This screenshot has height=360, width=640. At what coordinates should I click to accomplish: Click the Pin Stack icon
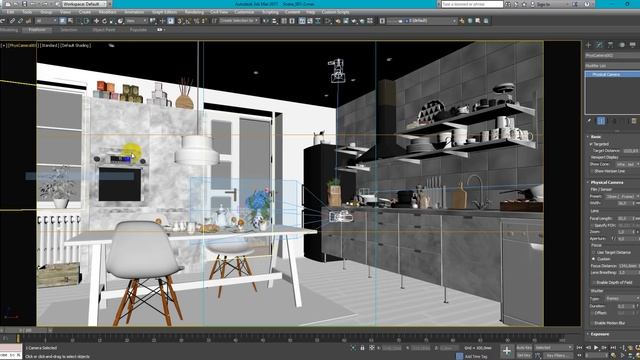[x=589, y=121]
